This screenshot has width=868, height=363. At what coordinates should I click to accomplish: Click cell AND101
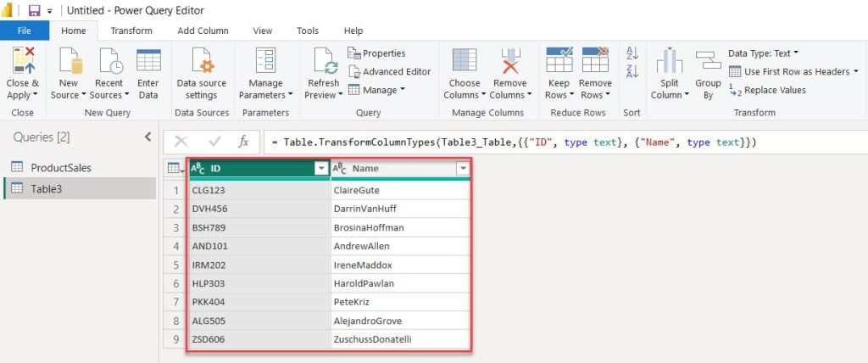point(259,246)
